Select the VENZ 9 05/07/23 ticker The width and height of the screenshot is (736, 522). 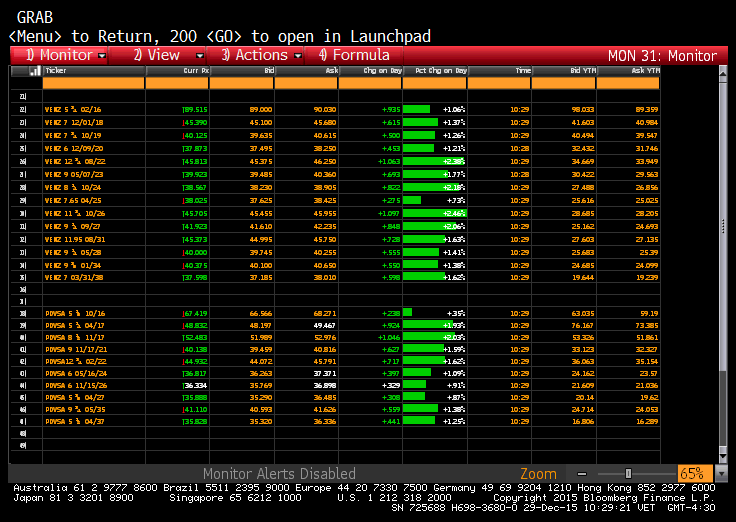click(x=74, y=175)
